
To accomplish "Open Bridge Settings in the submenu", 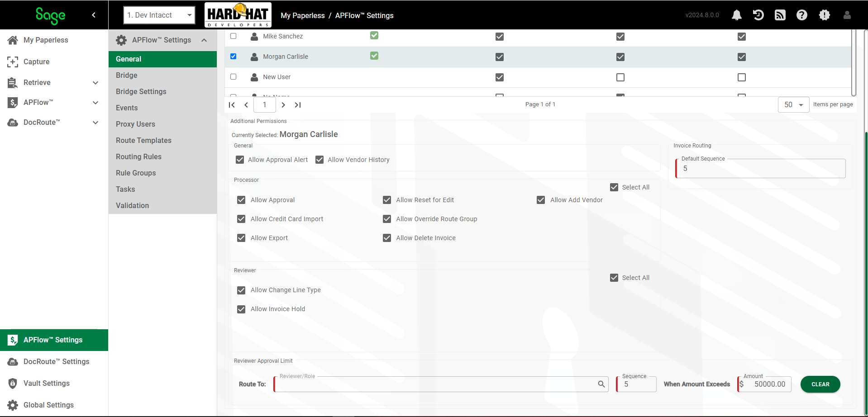I will click(x=162, y=91).
